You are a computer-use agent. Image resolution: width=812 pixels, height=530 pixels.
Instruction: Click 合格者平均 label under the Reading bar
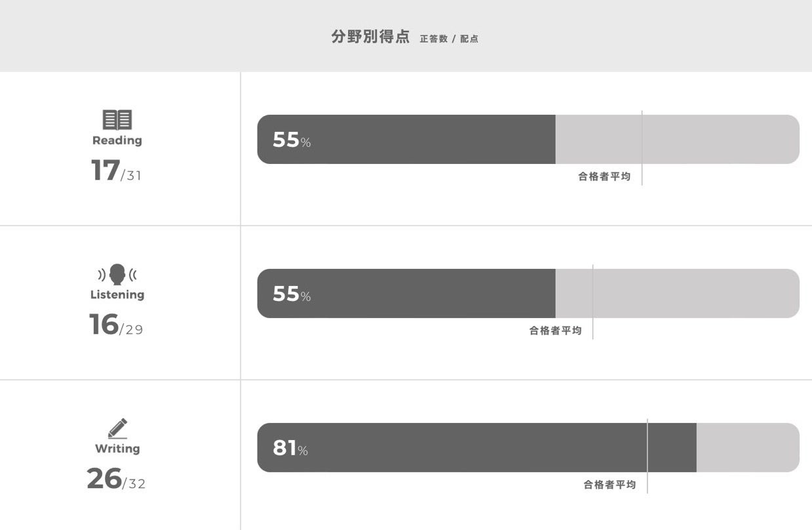click(x=604, y=176)
